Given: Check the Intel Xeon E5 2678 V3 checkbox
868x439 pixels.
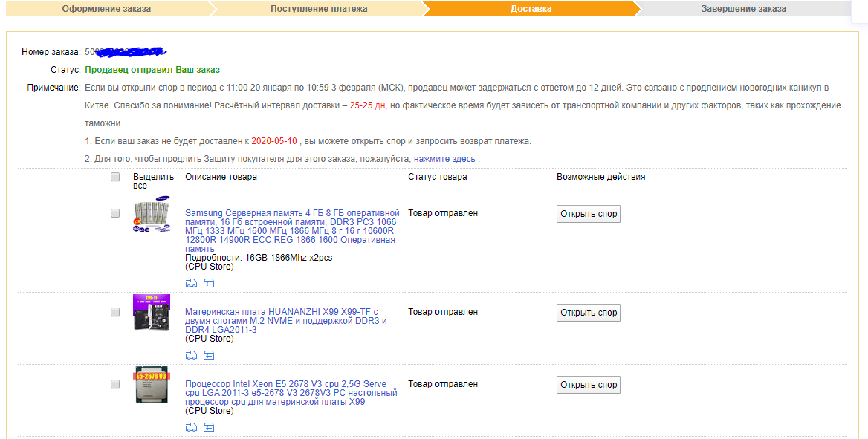Looking at the screenshot, I should tap(115, 384).
